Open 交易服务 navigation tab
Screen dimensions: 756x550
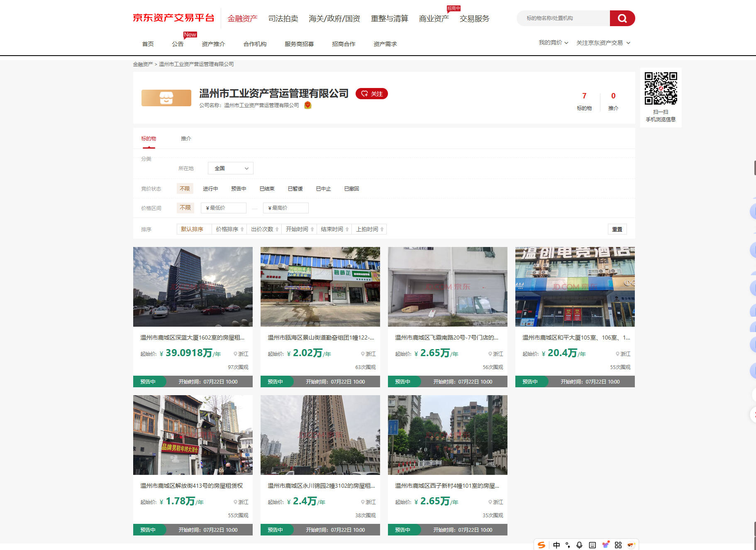click(x=474, y=18)
